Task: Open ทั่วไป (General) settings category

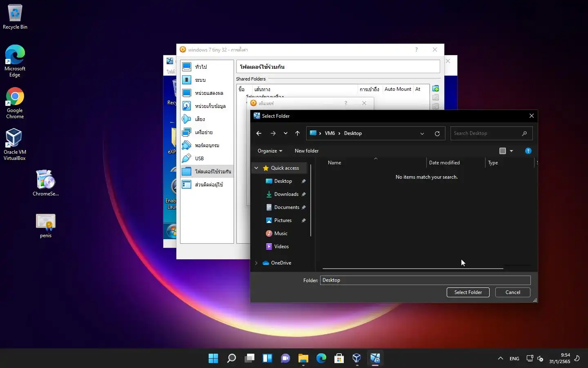Action: 207,67
